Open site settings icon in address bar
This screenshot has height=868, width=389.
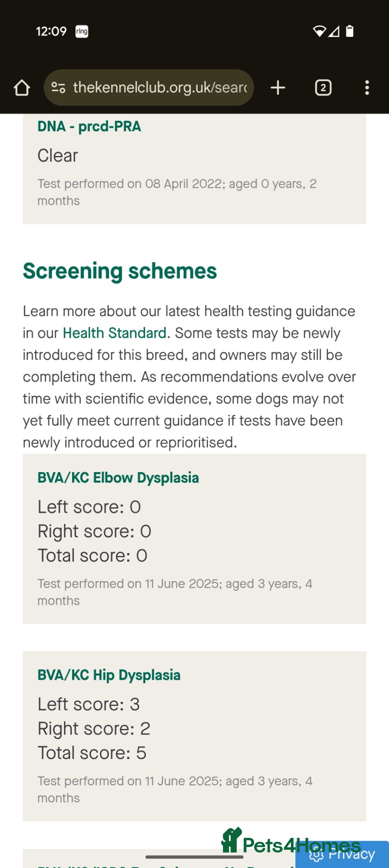[x=58, y=87]
